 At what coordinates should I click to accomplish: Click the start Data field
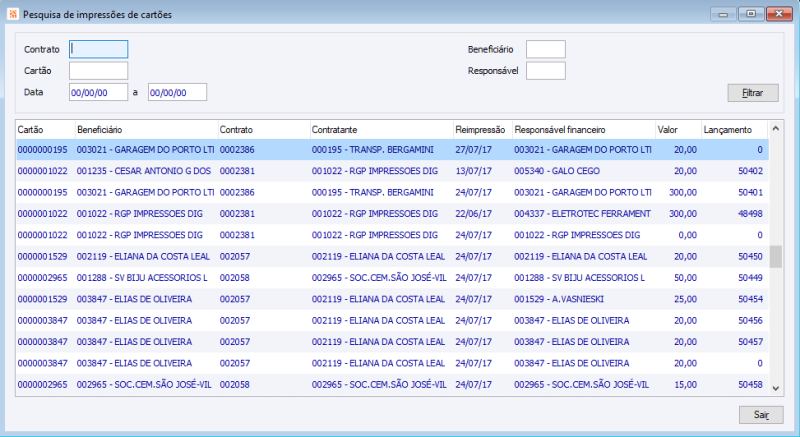[x=98, y=92]
